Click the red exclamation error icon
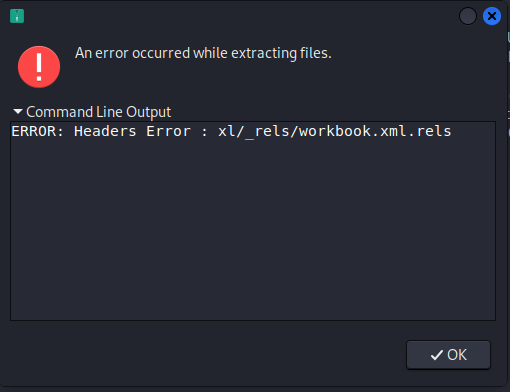The image size is (510, 392). tap(39, 67)
